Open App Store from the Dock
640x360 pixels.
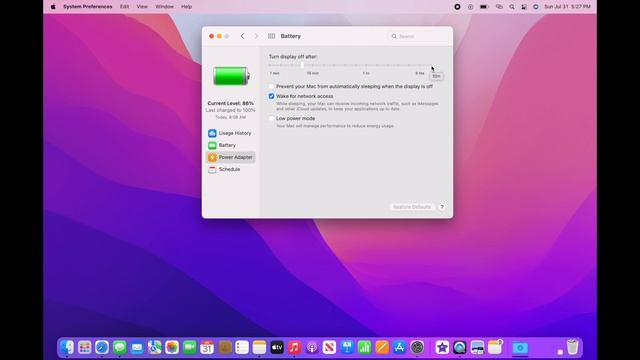point(400,347)
